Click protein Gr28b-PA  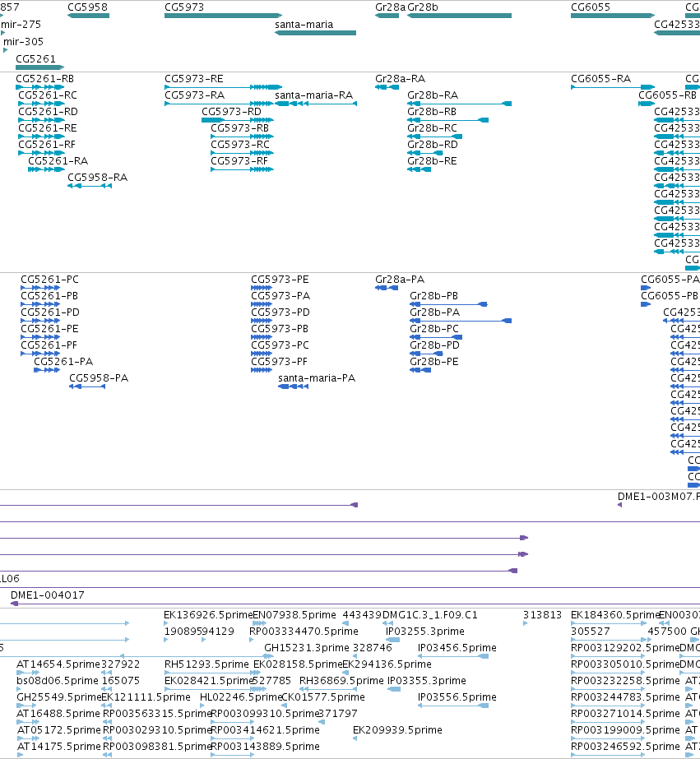point(434,312)
